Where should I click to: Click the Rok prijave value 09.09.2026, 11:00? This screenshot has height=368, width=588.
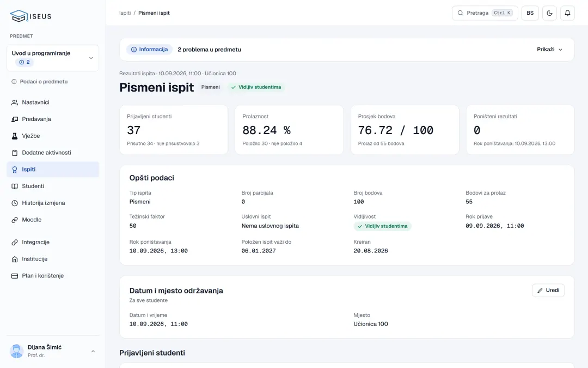coord(494,226)
